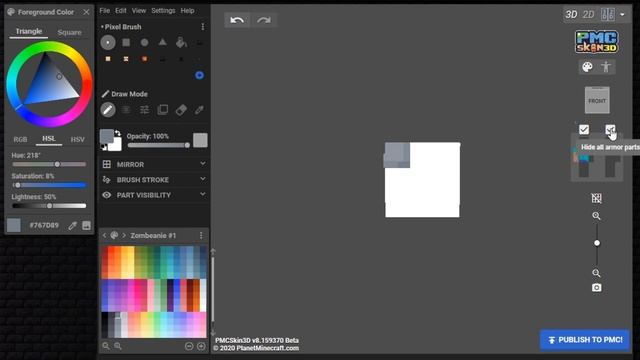Select the triangle brush shape

162,42
